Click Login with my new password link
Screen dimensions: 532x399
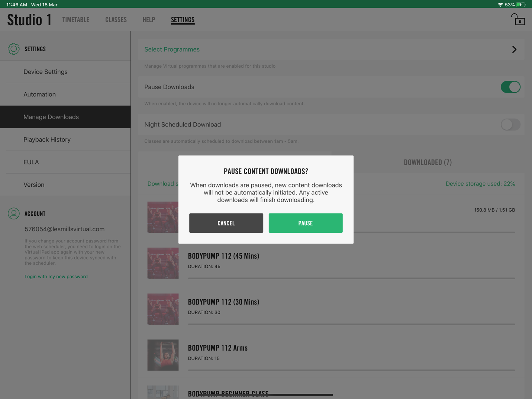pyautogui.click(x=56, y=277)
